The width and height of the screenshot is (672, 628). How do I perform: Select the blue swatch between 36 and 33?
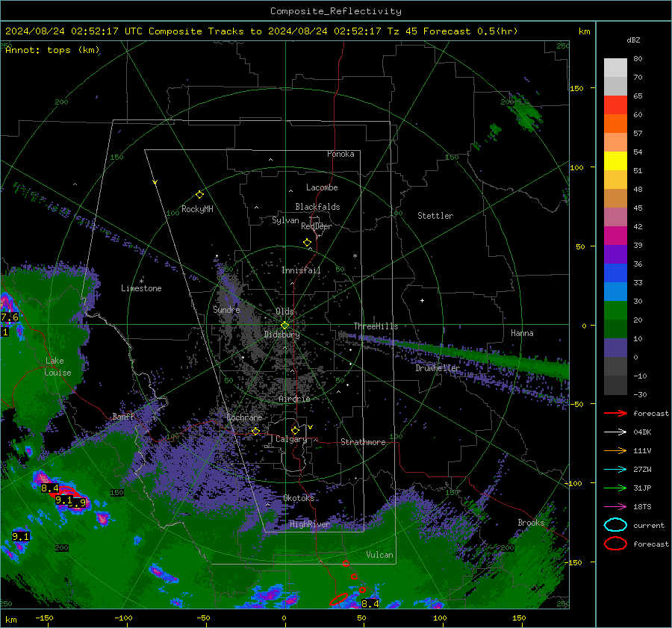[615, 273]
